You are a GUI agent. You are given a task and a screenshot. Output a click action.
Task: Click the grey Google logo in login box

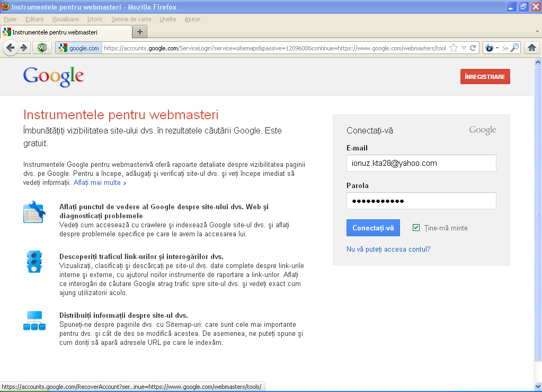click(x=482, y=130)
